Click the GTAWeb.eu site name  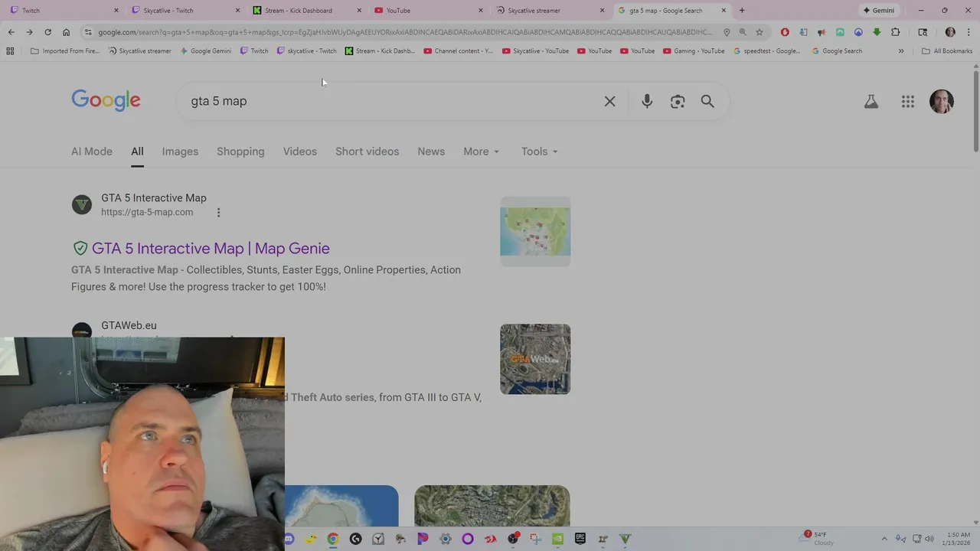(x=129, y=325)
